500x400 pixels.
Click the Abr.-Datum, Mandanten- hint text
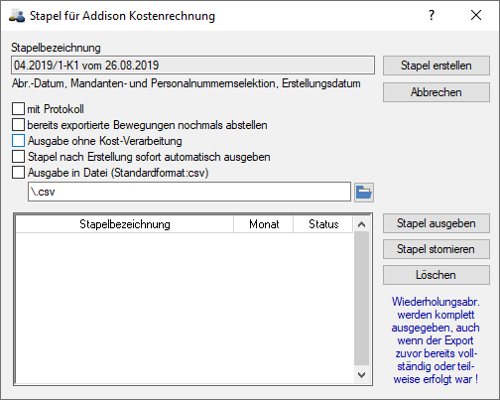click(186, 83)
